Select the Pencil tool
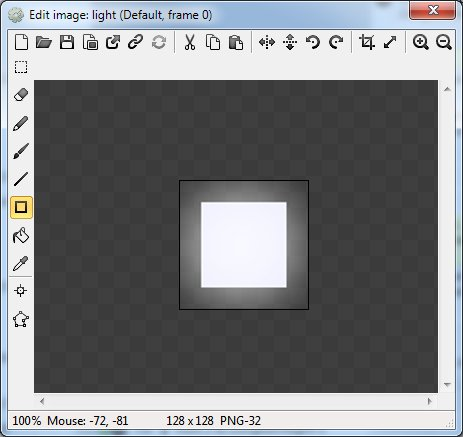The width and height of the screenshot is (463, 437). tap(21, 123)
